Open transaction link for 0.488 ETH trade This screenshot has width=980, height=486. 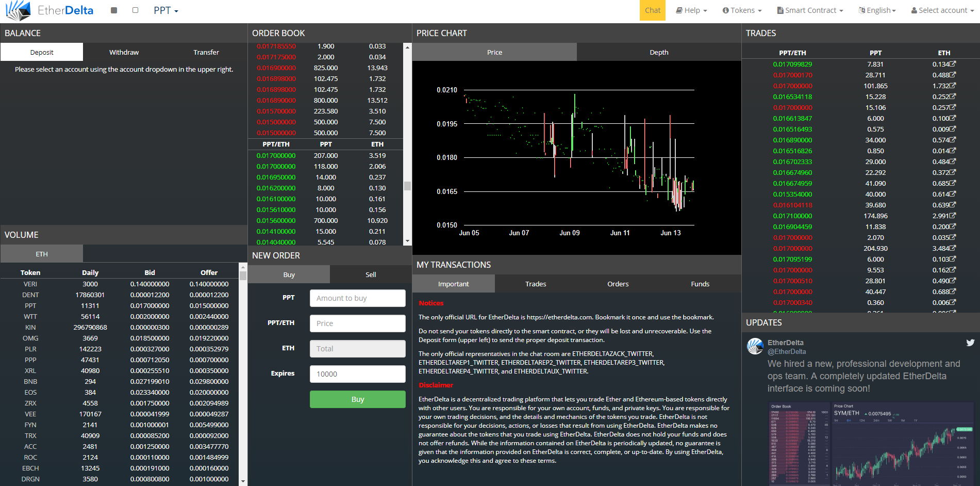point(953,75)
